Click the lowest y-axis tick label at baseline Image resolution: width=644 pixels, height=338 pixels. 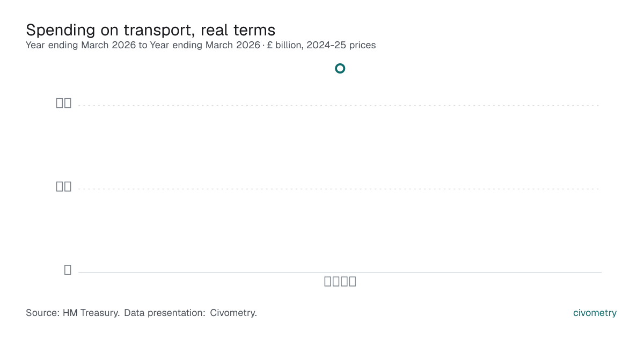coord(68,270)
